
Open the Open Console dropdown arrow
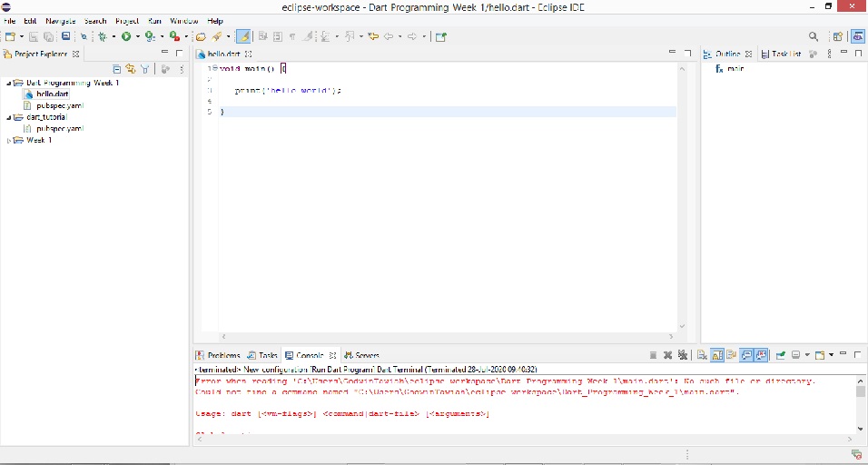click(832, 355)
